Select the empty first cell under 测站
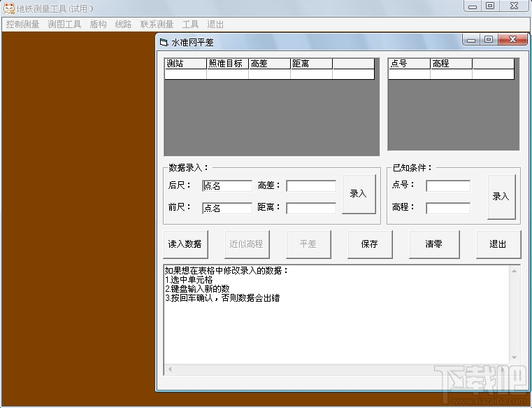The width and height of the screenshot is (532, 408). click(x=185, y=74)
